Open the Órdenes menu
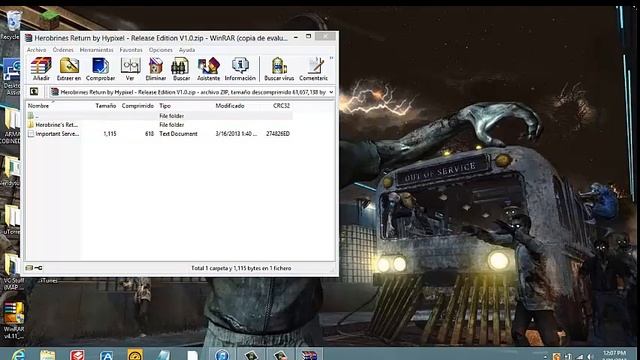640x360 pixels. pyautogui.click(x=63, y=50)
